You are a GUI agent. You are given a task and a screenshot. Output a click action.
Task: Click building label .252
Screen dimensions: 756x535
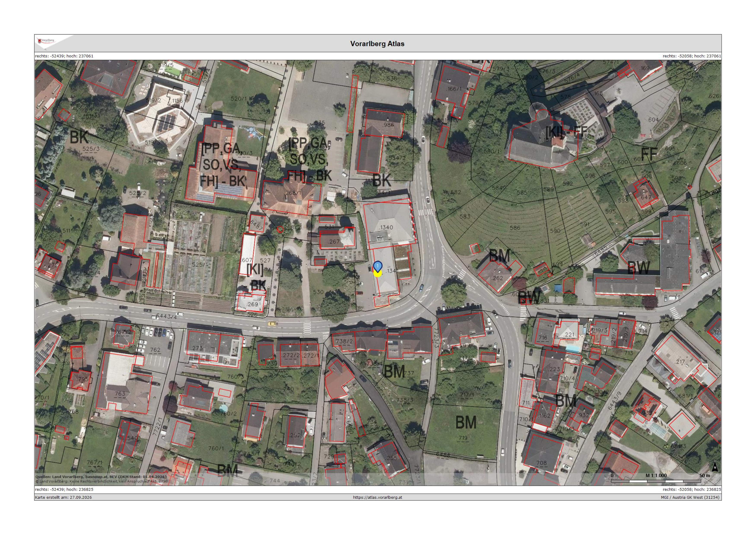294,435
